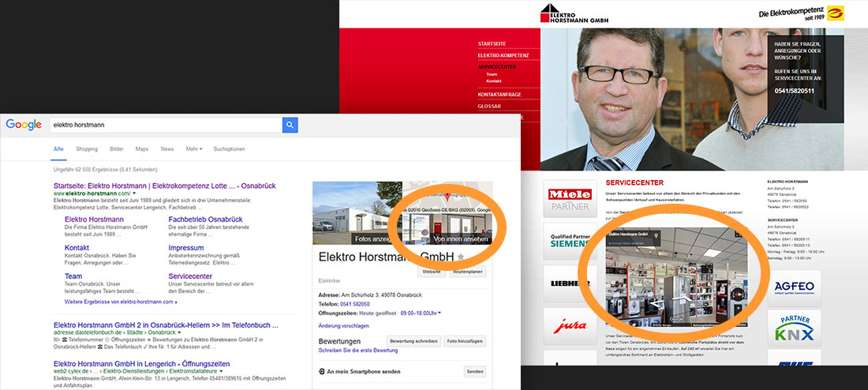Switch to the Bilder tab
The width and height of the screenshot is (868, 390).
tap(117, 149)
